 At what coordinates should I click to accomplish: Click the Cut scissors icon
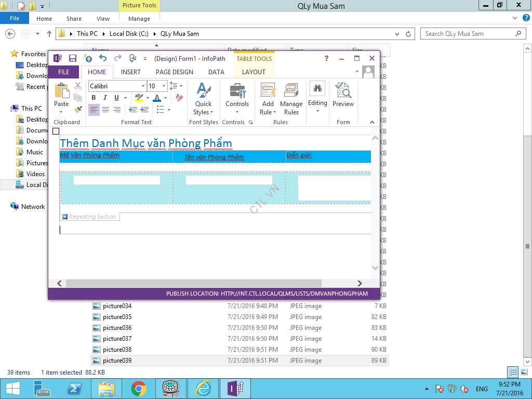pos(78,86)
